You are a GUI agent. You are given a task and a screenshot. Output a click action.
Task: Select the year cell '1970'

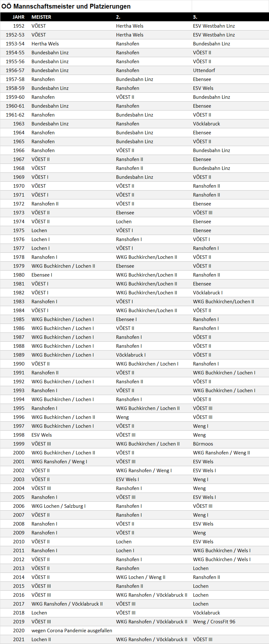tap(19, 186)
